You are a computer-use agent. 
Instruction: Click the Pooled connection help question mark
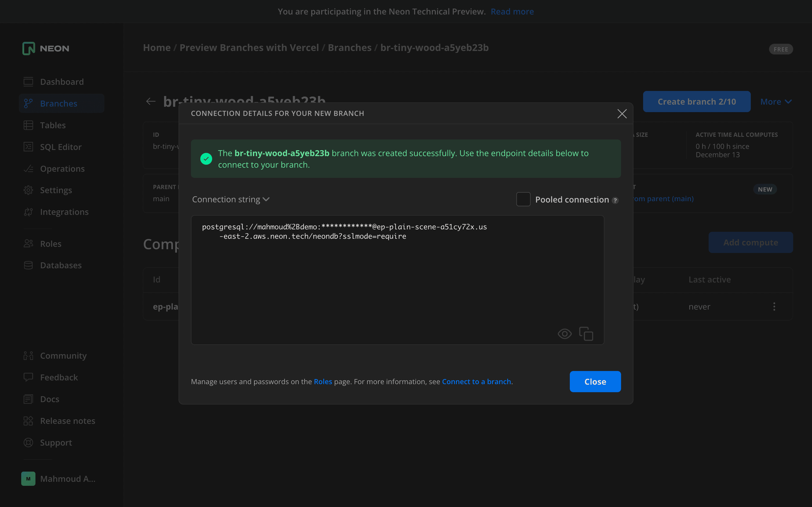615,201
